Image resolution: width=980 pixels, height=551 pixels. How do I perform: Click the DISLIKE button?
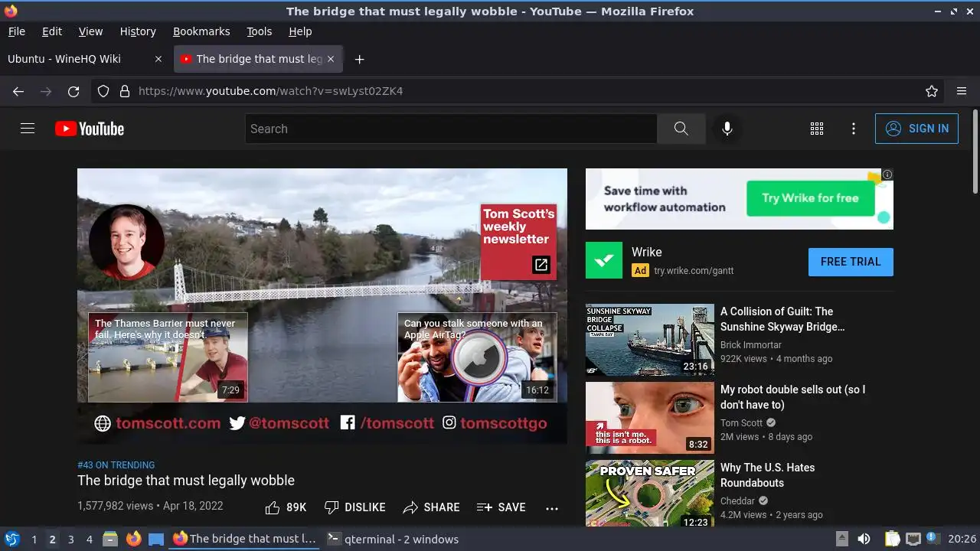pyautogui.click(x=354, y=507)
